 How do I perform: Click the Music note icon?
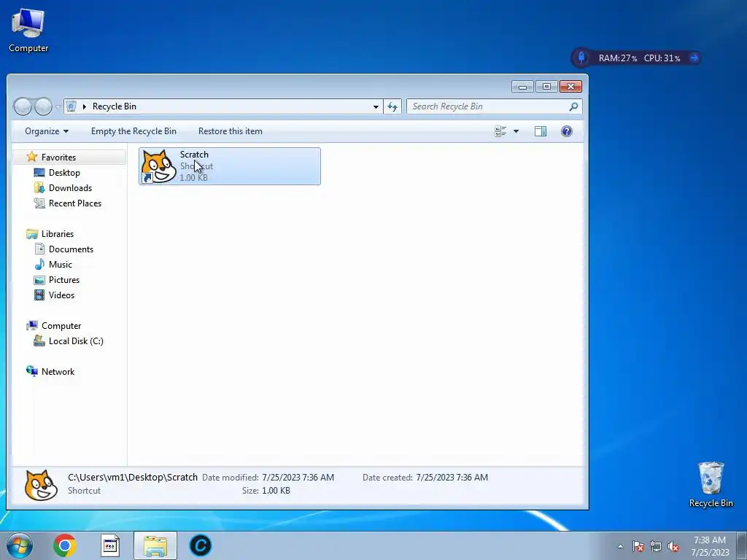tap(39, 264)
